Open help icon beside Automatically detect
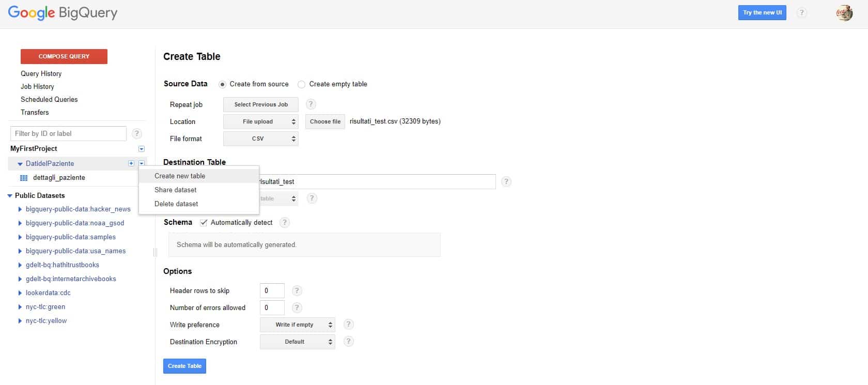 284,223
